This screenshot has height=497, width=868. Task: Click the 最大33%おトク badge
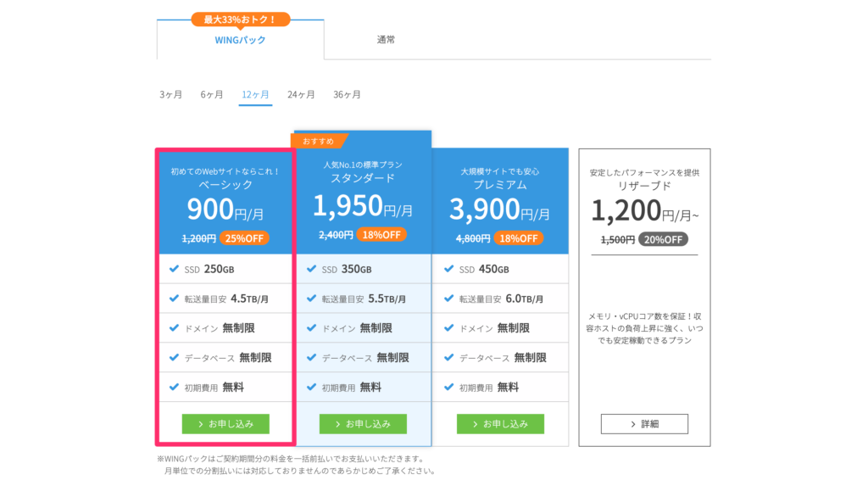click(x=240, y=20)
